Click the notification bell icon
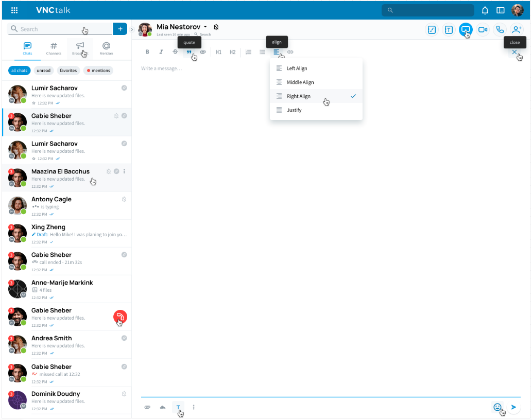 (485, 10)
